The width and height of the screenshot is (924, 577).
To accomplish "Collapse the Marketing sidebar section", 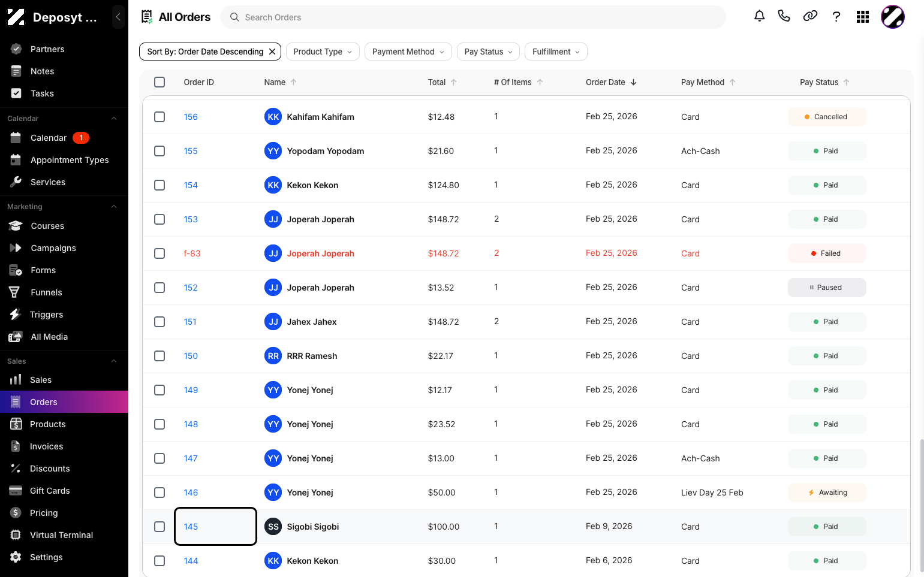I will pyautogui.click(x=114, y=207).
